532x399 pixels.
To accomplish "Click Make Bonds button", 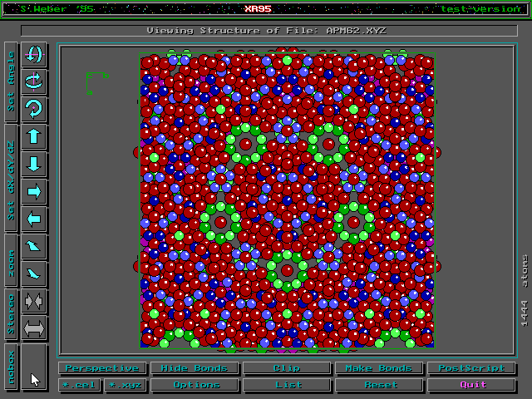I will click(x=379, y=368).
